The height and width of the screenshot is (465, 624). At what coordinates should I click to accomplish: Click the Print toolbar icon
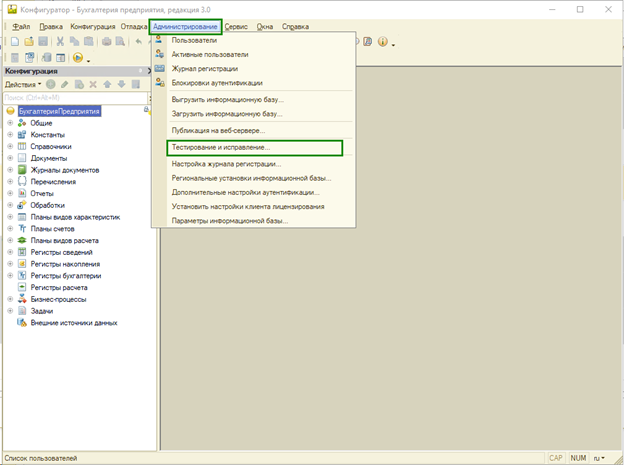[106, 41]
